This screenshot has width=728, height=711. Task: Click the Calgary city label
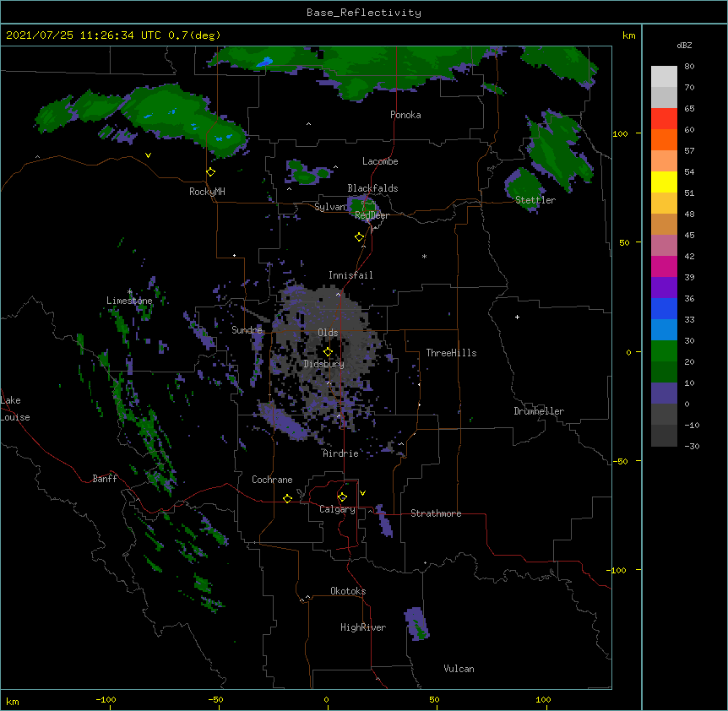(337, 509)
